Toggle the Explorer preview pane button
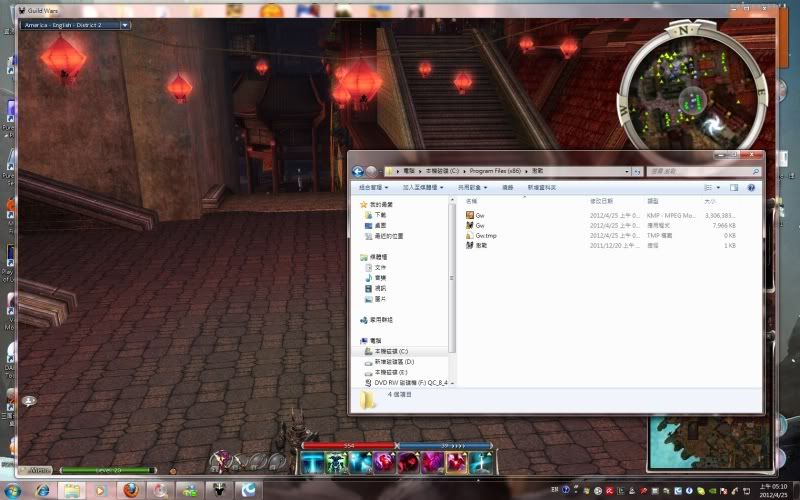 (x=733, y=187)
